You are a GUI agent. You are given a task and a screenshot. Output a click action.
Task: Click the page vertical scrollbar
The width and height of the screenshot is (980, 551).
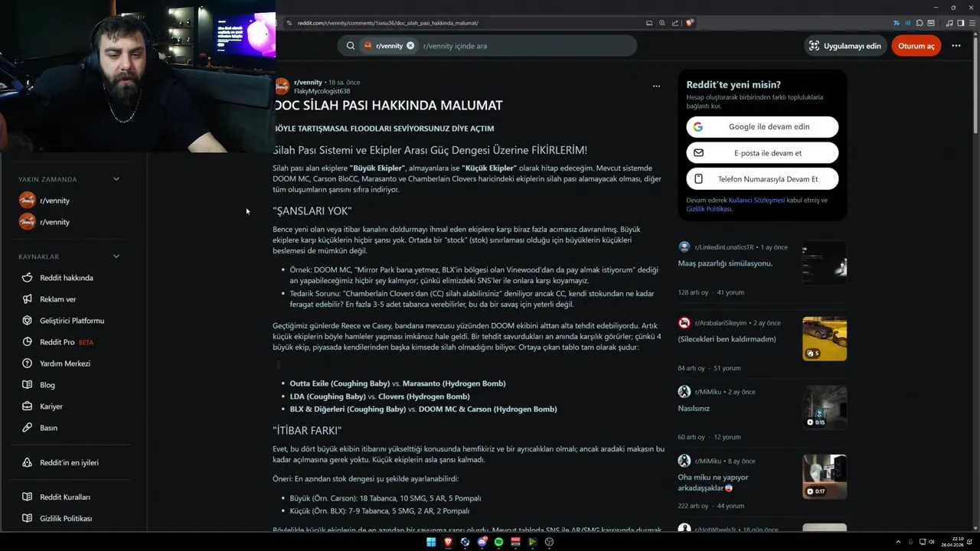(975, 84)
